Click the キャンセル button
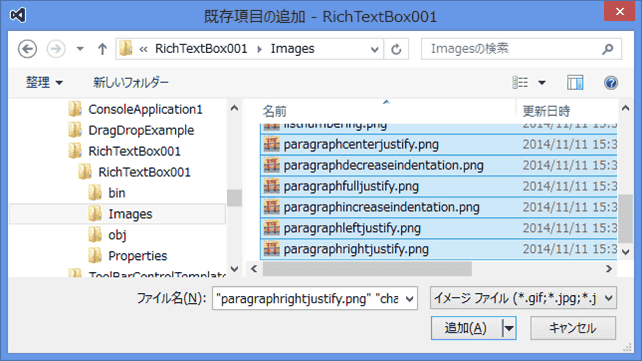 pyautogui.click(x=573, y=328)
